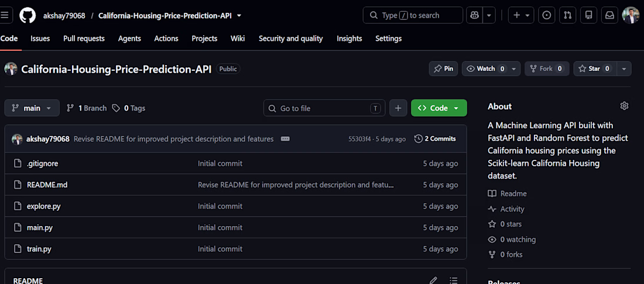644x284 pixels.
Task: Open the green Code dropdown button
Action: (x=439, y=108)
